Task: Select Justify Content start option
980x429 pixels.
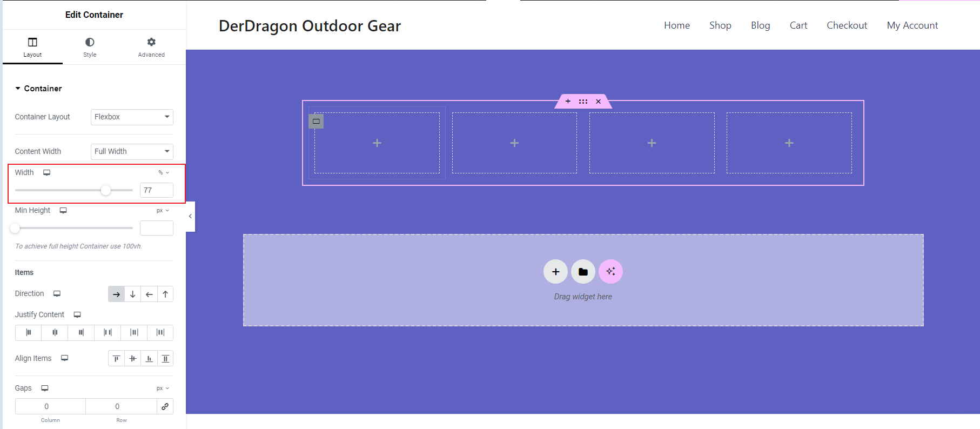Action: (x=28, y=332)
